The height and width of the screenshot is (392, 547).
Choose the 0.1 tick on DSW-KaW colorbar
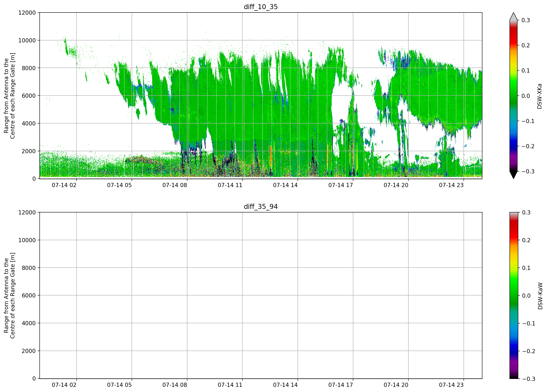[526, 268]
